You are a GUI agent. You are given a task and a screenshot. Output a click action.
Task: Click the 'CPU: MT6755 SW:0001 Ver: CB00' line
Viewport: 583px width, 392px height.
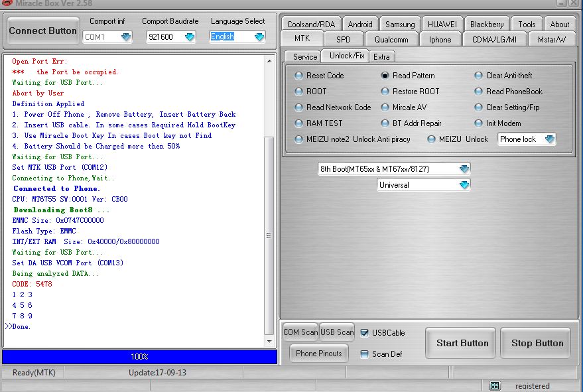point(70,200)
